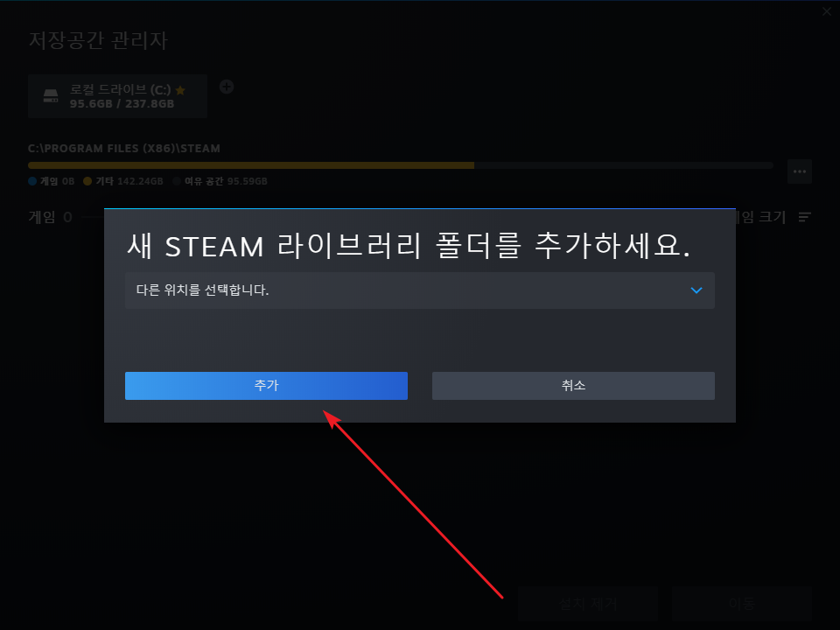The width and height of the screenshot is (840, 630).
Task: Open the three-dots options menu beside the usage bar
Action: pos(800,171)
